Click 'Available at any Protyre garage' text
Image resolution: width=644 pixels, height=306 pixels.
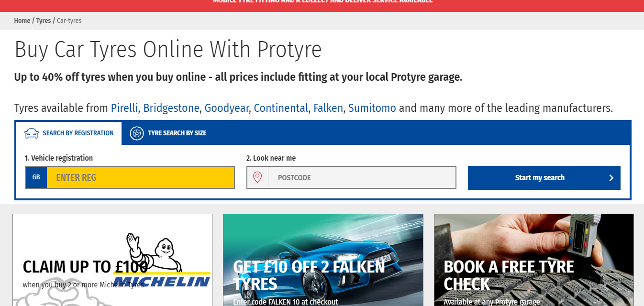coord(492,302)
